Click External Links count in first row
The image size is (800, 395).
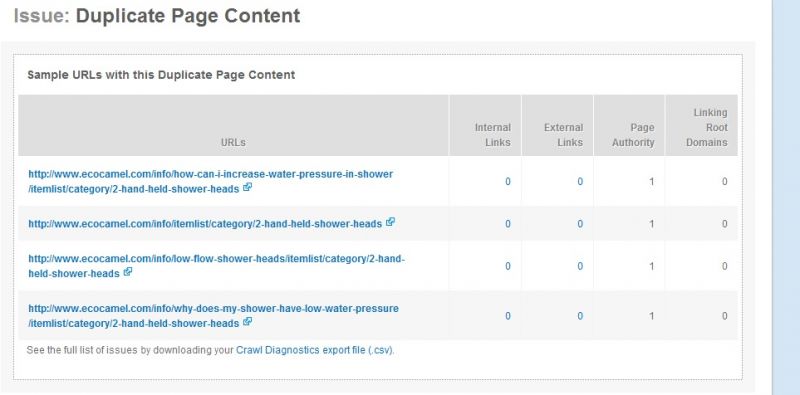tap(580, 182)
